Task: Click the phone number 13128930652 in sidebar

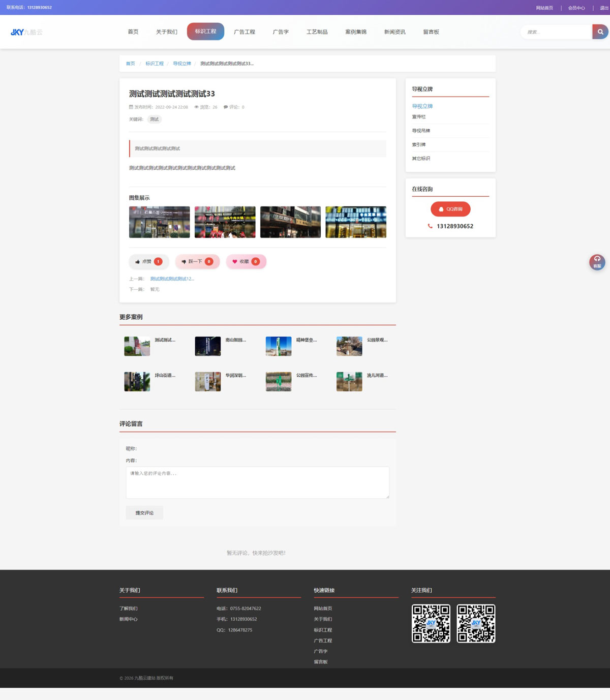Action: (454, 226)
